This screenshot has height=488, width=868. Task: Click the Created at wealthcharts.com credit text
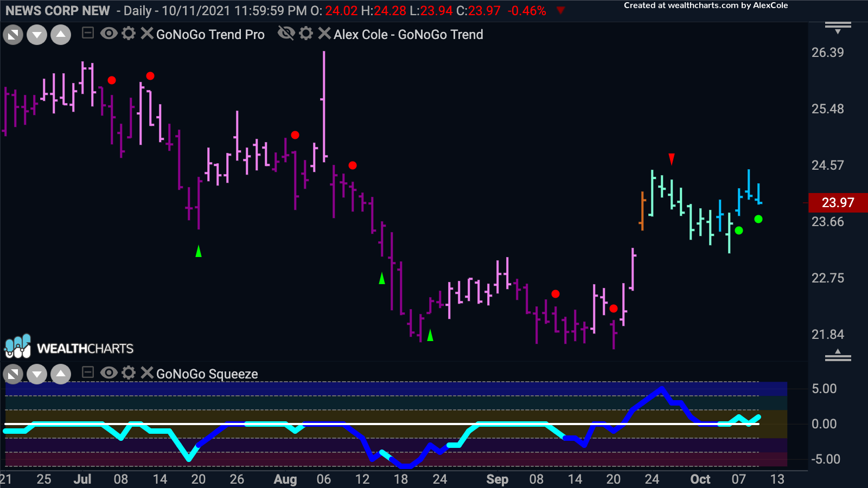click(x=706, y=5)
